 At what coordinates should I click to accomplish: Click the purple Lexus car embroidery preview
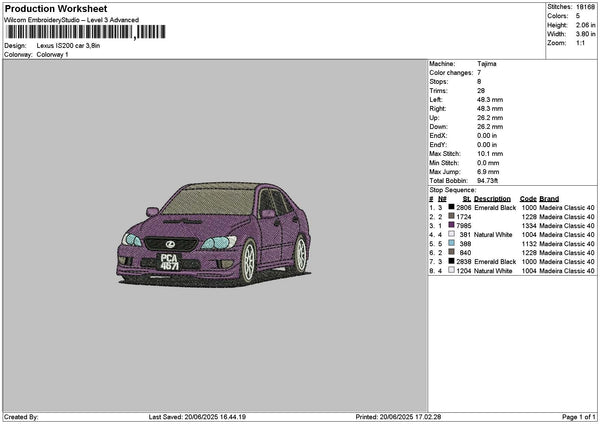[214, 234]
